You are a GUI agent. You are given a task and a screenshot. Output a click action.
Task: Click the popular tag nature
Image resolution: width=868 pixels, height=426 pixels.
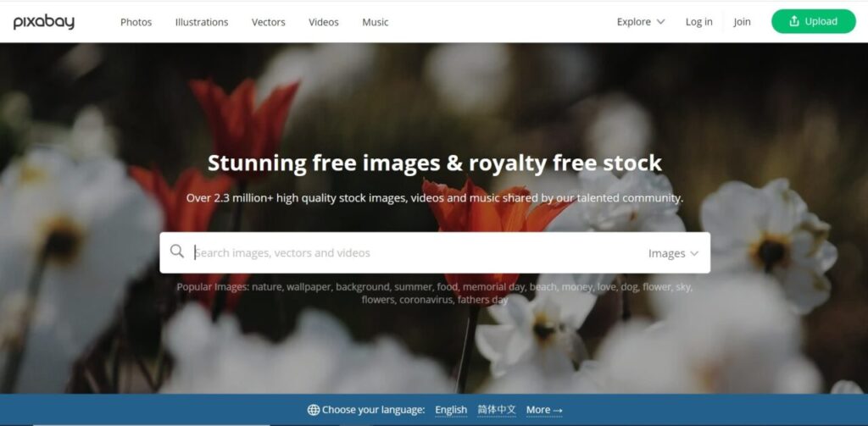tap(266, 287)
